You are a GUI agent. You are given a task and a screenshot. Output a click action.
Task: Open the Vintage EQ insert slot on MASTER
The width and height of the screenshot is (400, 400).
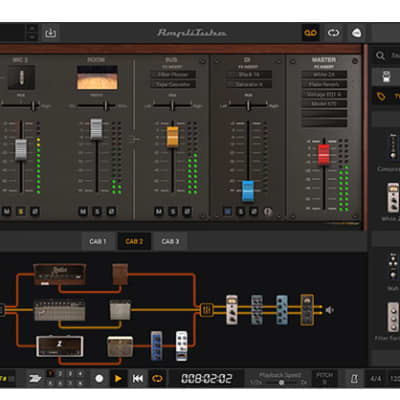(324, 94)
